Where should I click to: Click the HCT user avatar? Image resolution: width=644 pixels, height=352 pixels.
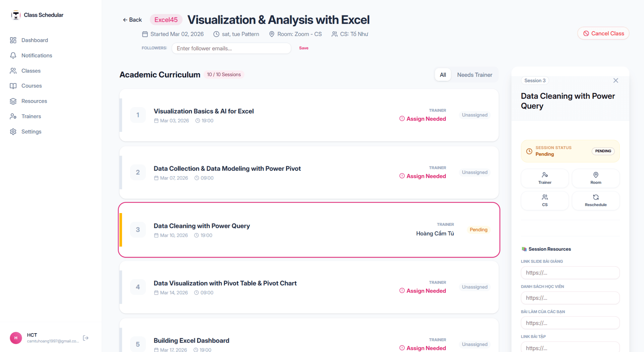point(16,338)
